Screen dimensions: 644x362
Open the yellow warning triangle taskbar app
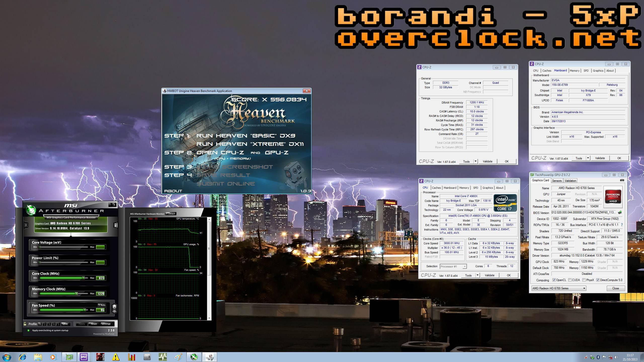pos(115,357)
